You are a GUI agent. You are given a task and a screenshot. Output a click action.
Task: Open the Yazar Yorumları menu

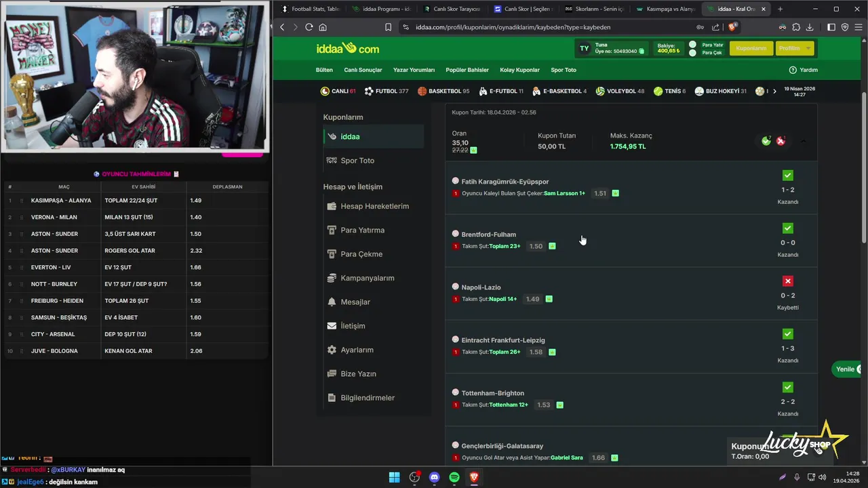click(414, 70)
